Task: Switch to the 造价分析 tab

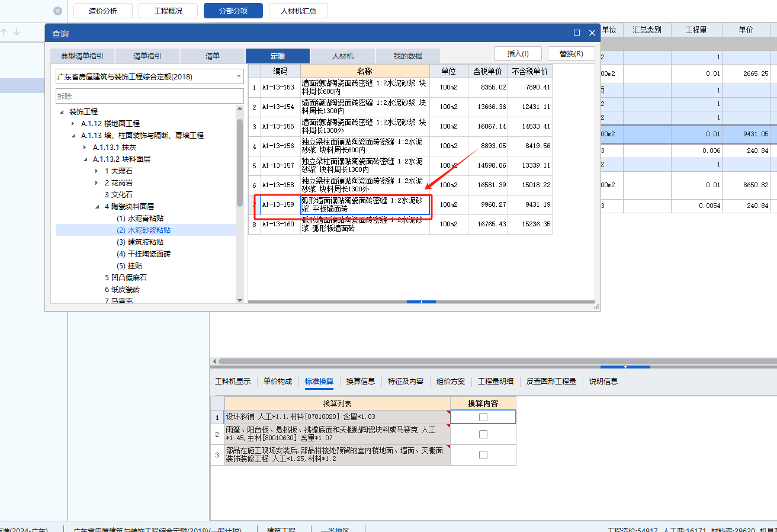Action: [102, 10]
